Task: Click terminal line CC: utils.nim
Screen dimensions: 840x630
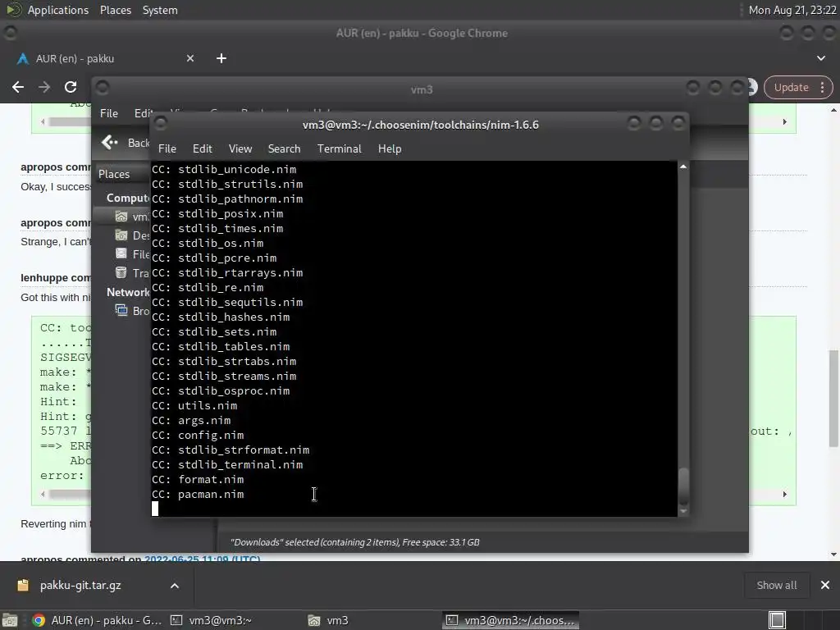Action: [194, 405]
